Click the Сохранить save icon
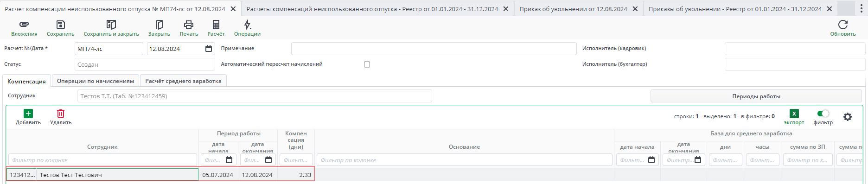Image resolution: width=868 pixels, height=184 pixels. [x=60, y=25]
